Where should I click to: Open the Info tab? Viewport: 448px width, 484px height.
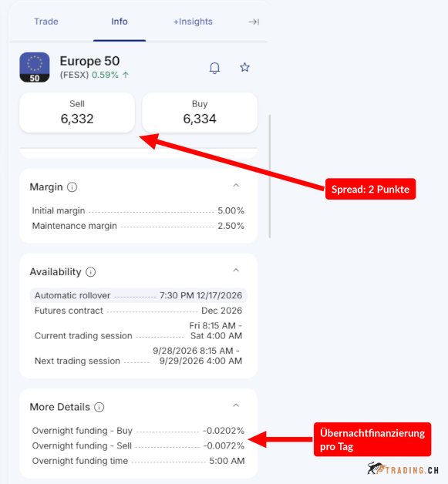pyautogui.click(x=120, y=22)
